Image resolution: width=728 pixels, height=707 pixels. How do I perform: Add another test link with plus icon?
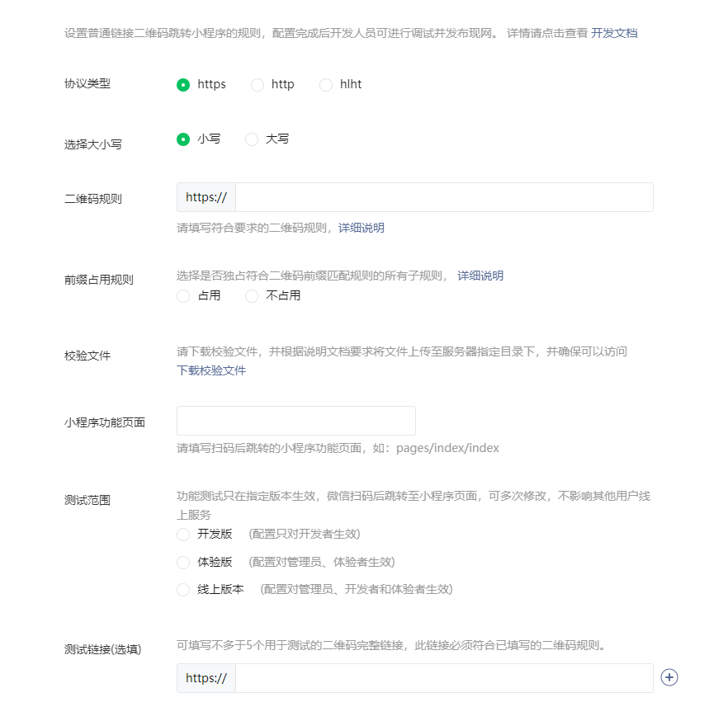(x=669, y=677)
